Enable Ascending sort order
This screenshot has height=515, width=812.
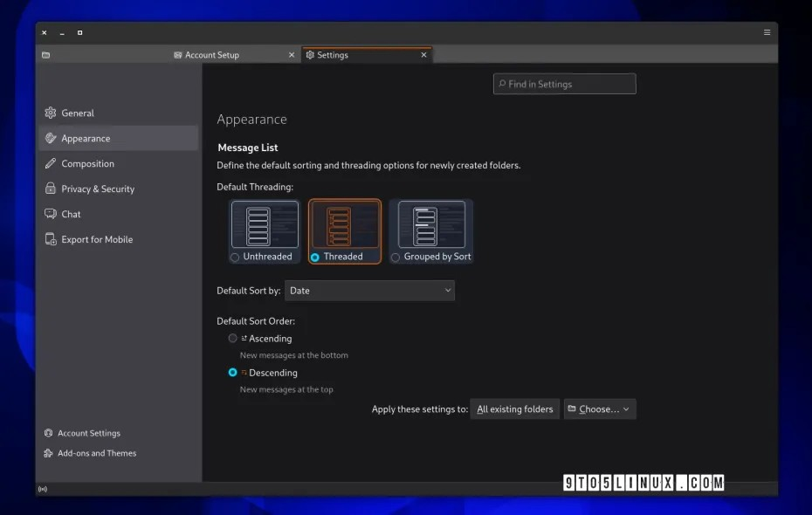[233, 338]
